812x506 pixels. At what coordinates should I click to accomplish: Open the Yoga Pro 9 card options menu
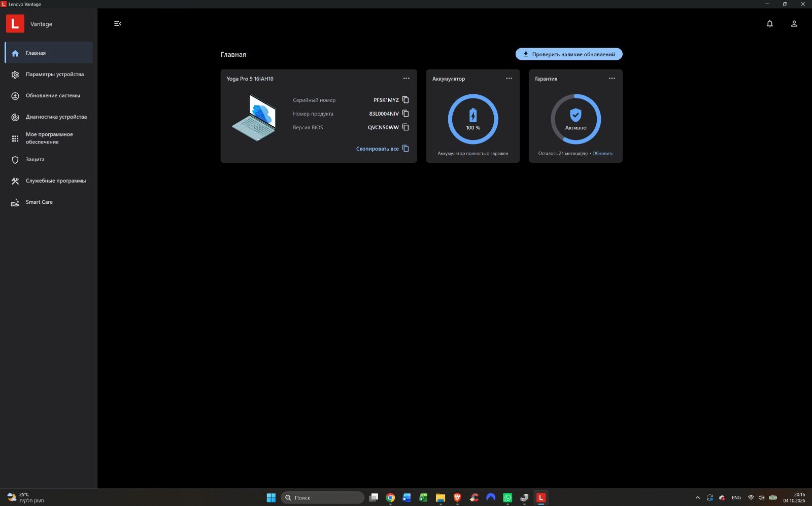tap(407, 79)
